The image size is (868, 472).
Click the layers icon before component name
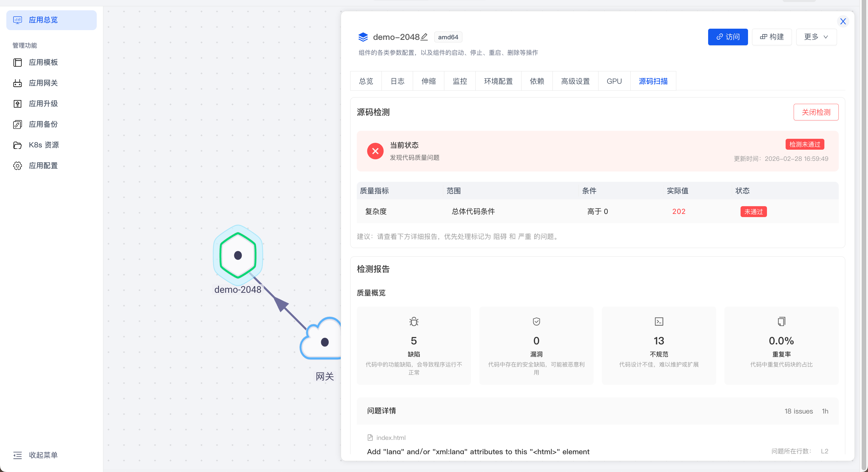[363, 37]
